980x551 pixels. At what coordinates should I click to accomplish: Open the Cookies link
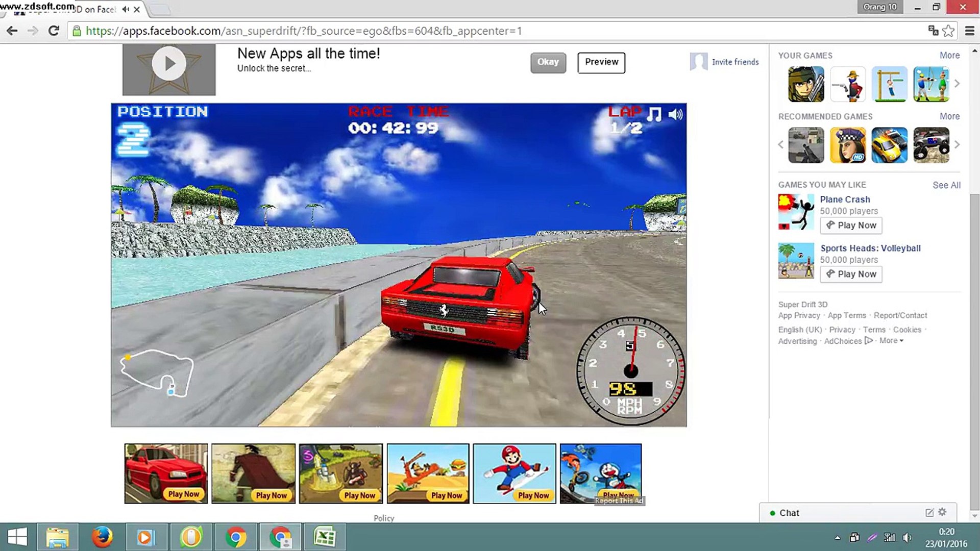(907, 330)
